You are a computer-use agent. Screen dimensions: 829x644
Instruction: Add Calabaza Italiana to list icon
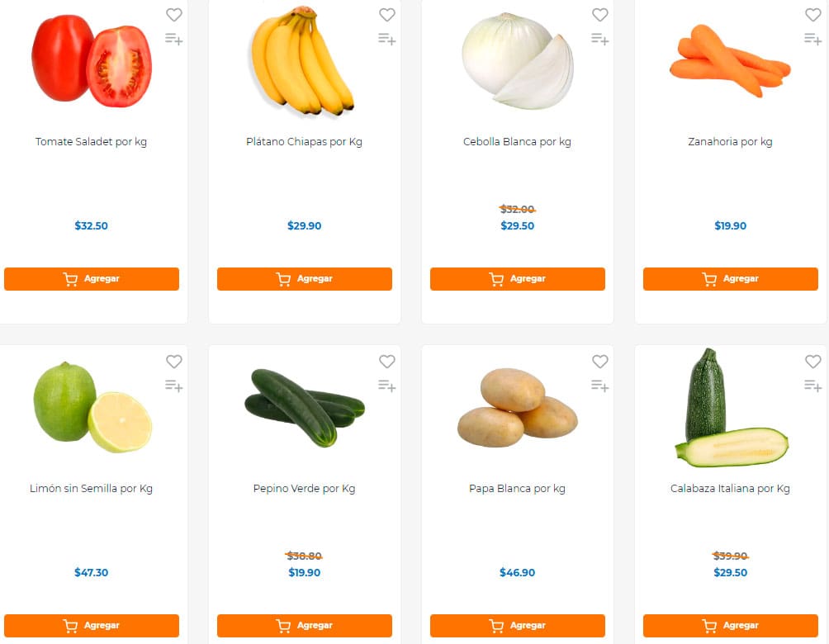click(812, 386)
